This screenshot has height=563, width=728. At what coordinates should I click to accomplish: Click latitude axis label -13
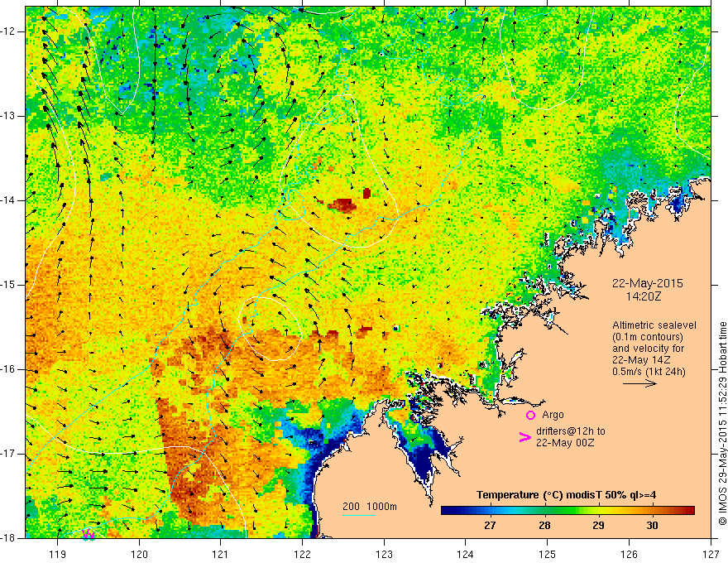tap(8, 116)
